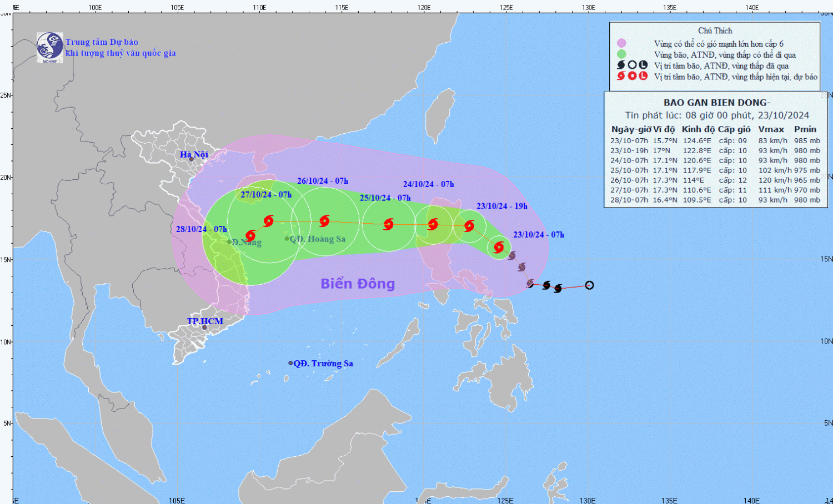Click the Chú Thích legend heading

(715, 31)
